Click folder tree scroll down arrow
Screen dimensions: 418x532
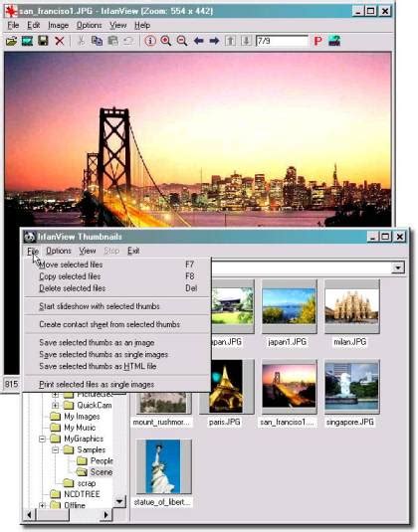[x=119, y=501]
